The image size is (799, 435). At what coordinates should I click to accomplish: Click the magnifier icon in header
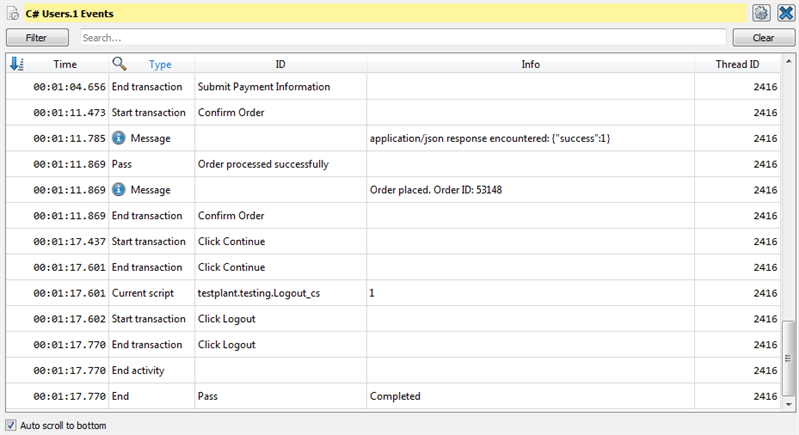coord(119,64)
